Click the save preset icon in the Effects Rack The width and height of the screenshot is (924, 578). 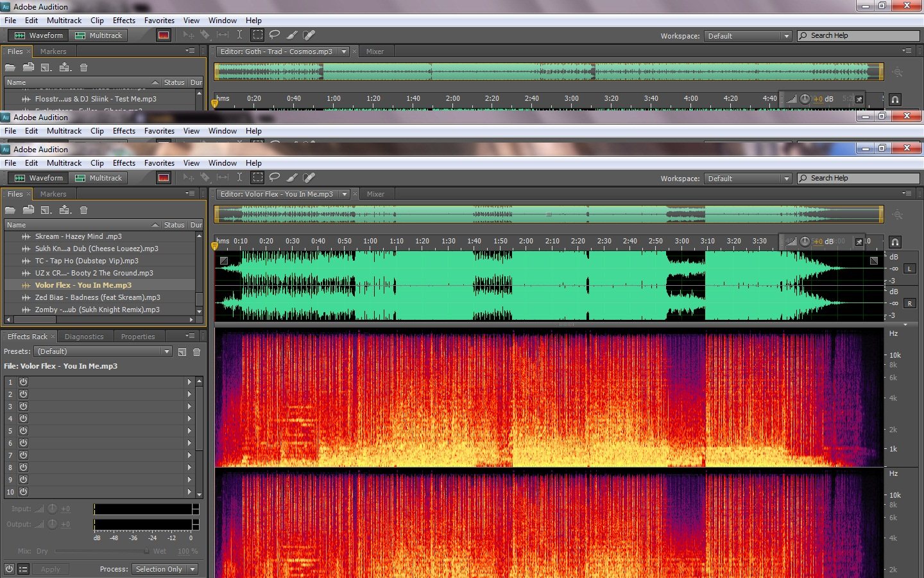click(x=182, y=352)
